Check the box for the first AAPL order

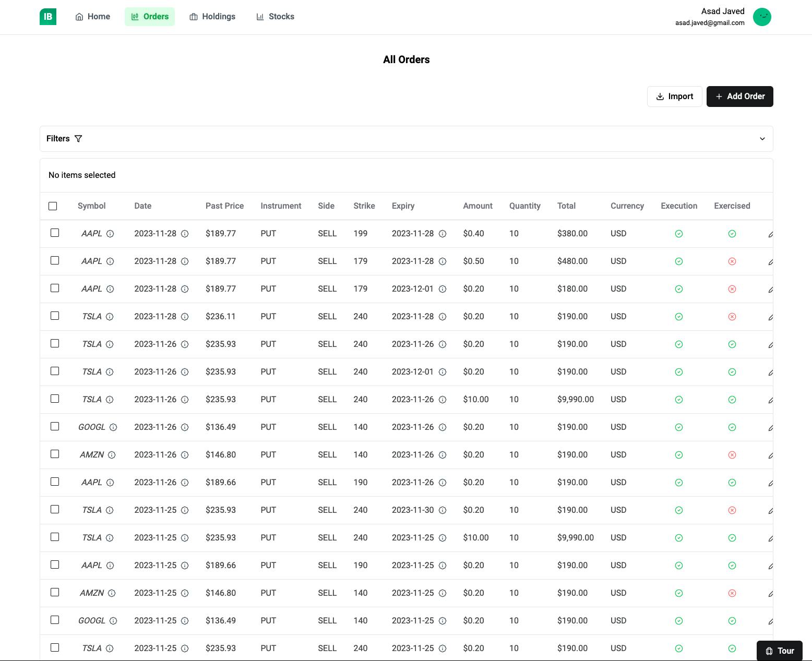tap(55, 233)
